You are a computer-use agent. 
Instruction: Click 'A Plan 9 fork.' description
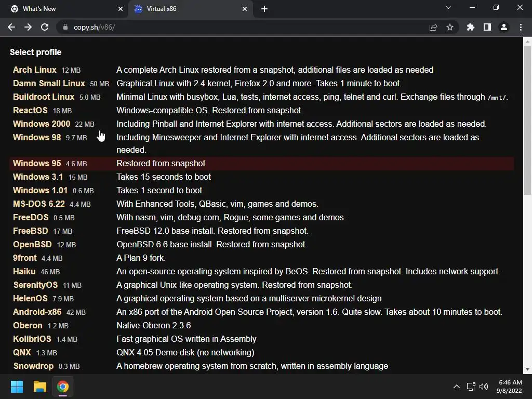(141, 258)
